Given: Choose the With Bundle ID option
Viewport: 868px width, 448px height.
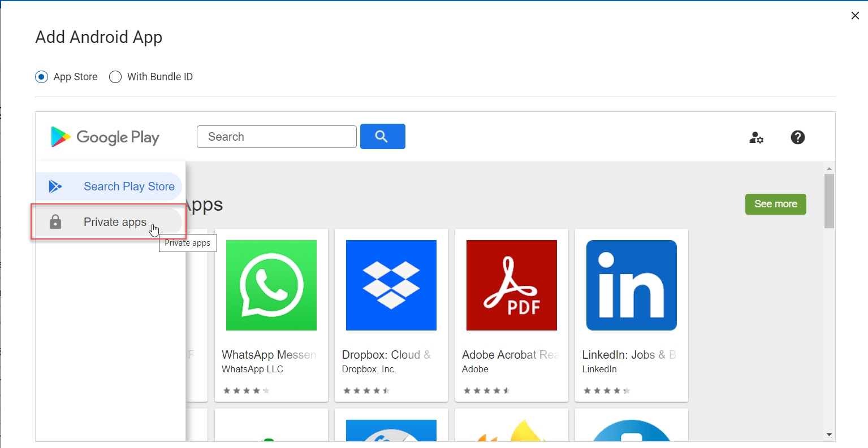Looking at the screenshot, I should (115, 76).
